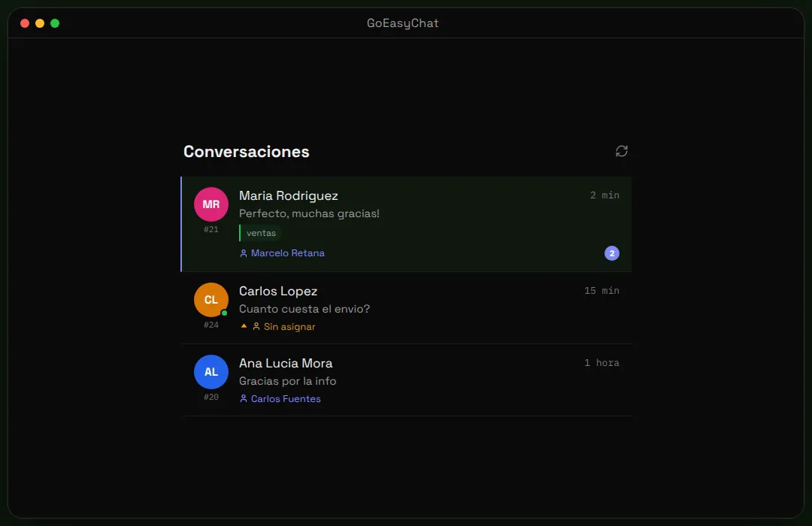The width and height of the screenshot is (812, 526).
Task: Close the GoEasyChat window with the red button
Action: [x=25, y=23]
